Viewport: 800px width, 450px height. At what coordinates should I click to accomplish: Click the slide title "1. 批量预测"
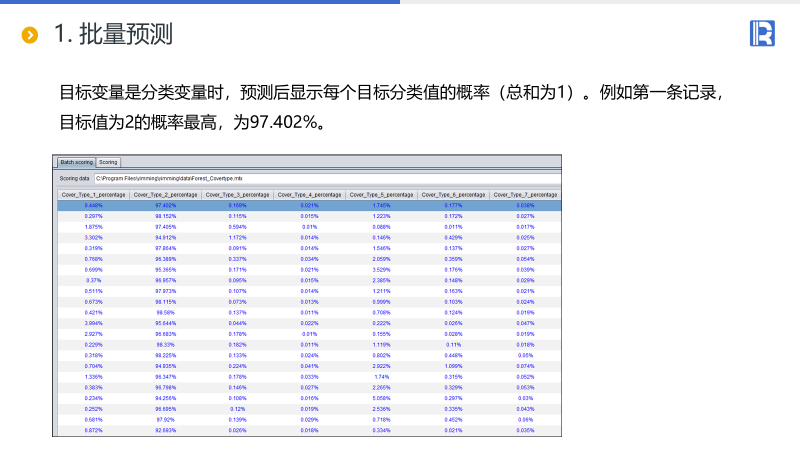point(113,35)
